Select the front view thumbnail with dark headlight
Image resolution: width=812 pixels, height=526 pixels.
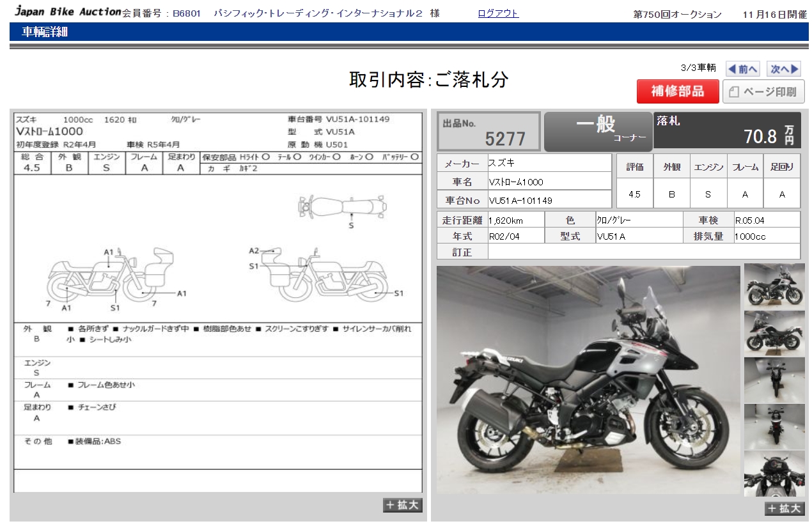coord(774,380)
